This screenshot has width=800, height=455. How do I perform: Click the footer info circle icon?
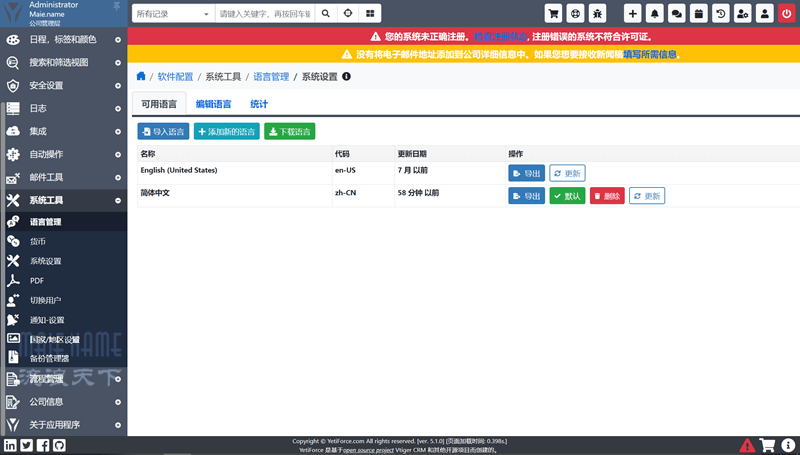point(788,445)
